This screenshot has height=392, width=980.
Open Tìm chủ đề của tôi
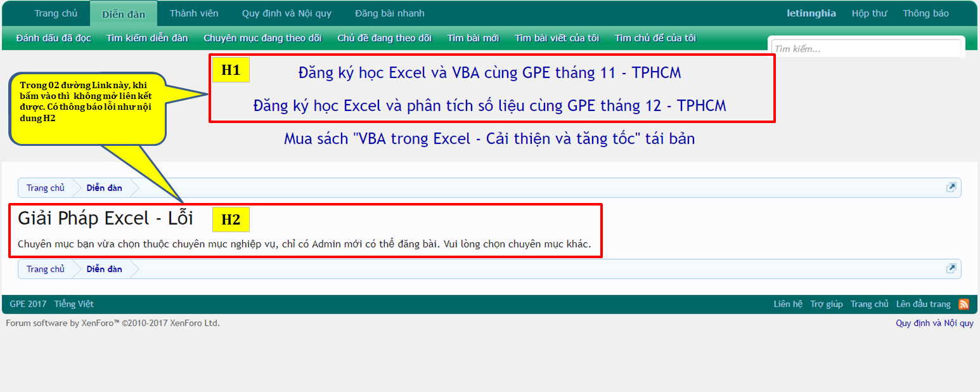(655, 38)
